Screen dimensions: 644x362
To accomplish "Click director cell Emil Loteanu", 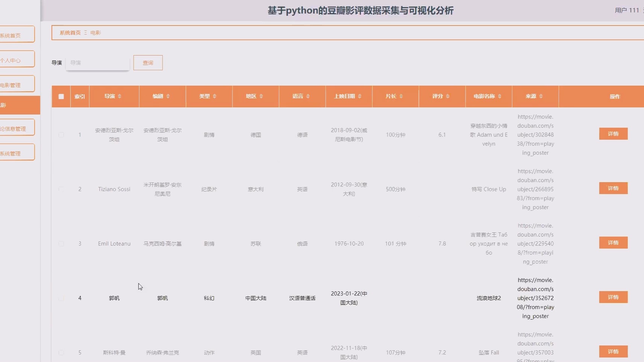I will (x=114, y=244).
